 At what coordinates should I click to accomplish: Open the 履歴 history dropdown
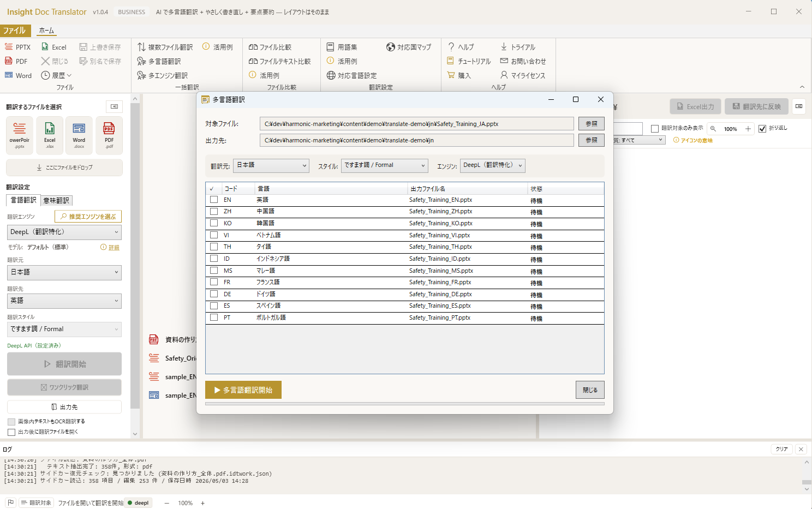(56, 75)
